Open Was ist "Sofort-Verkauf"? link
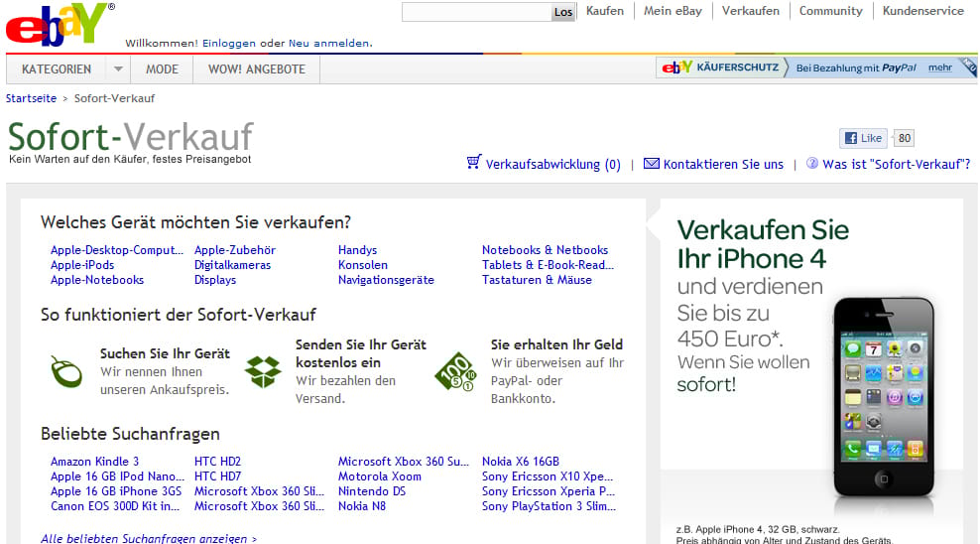 [x=897, y=165]
